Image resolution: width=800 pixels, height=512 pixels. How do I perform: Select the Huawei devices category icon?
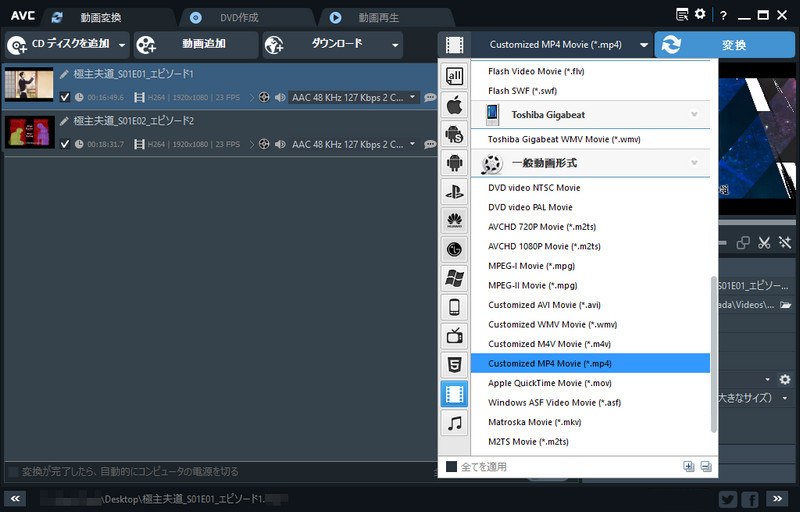coord(454,220)
